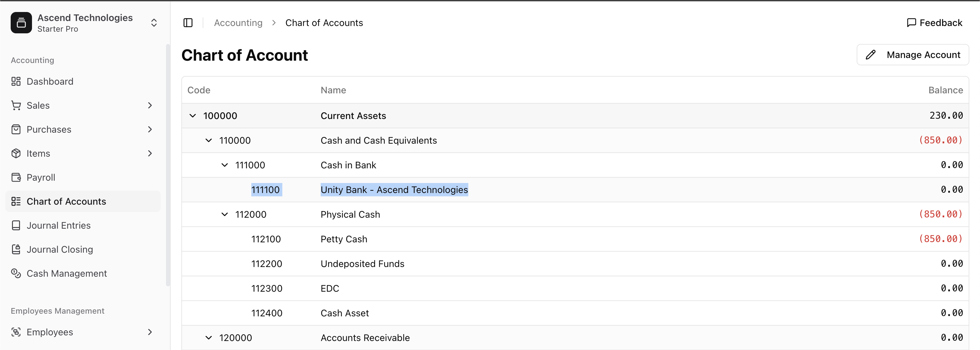Click account code 111100
Image resolution: width=980 pixels, height=350 pixels.
pyautogui.click(x=266, y=190)
